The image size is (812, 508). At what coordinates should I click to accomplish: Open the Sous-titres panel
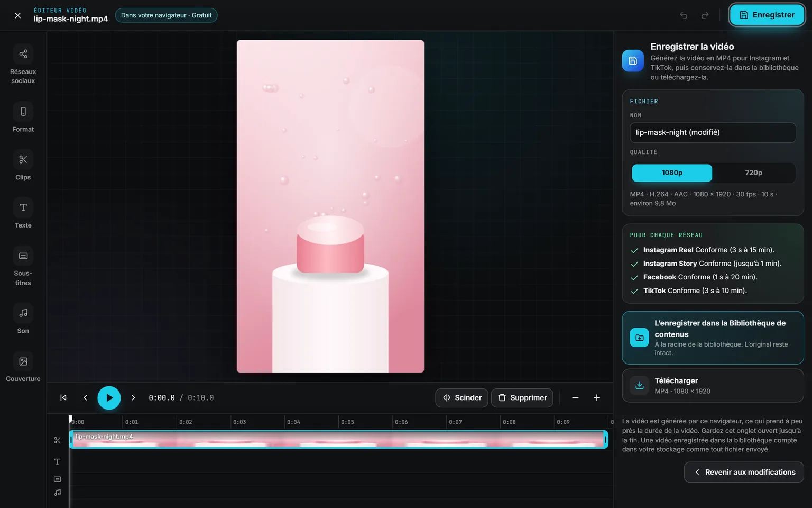click(23, 266)
